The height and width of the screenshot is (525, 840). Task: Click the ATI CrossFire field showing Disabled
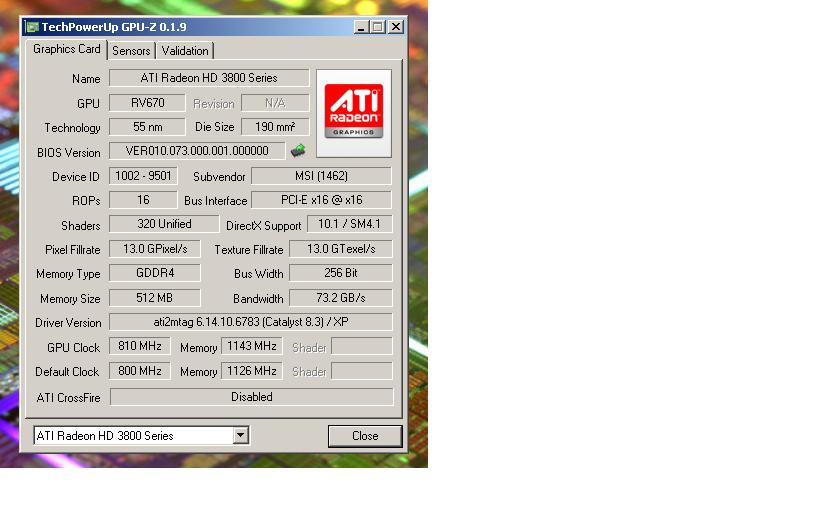(251, 397)
